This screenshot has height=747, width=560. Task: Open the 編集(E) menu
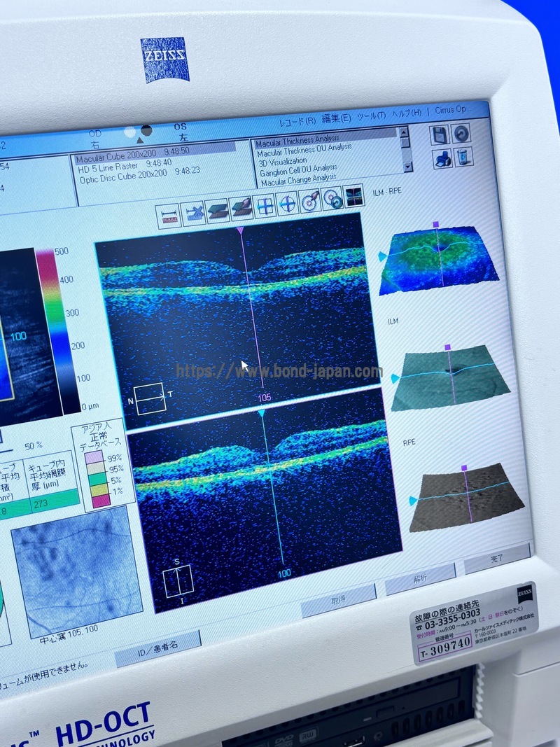pyautogui.click(x=336, y=118)
